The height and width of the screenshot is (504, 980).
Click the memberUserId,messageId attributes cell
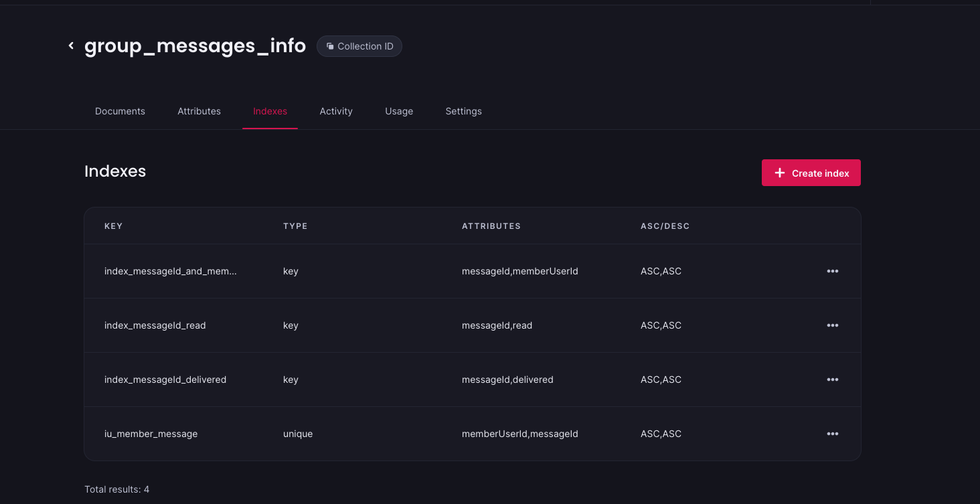click(520, 434)
